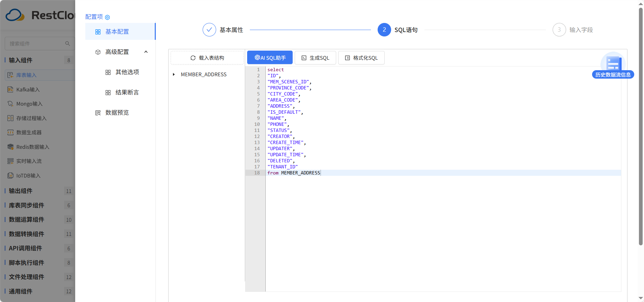
Task: Click line number 10 in gutter
Action: tap(257, 124)
